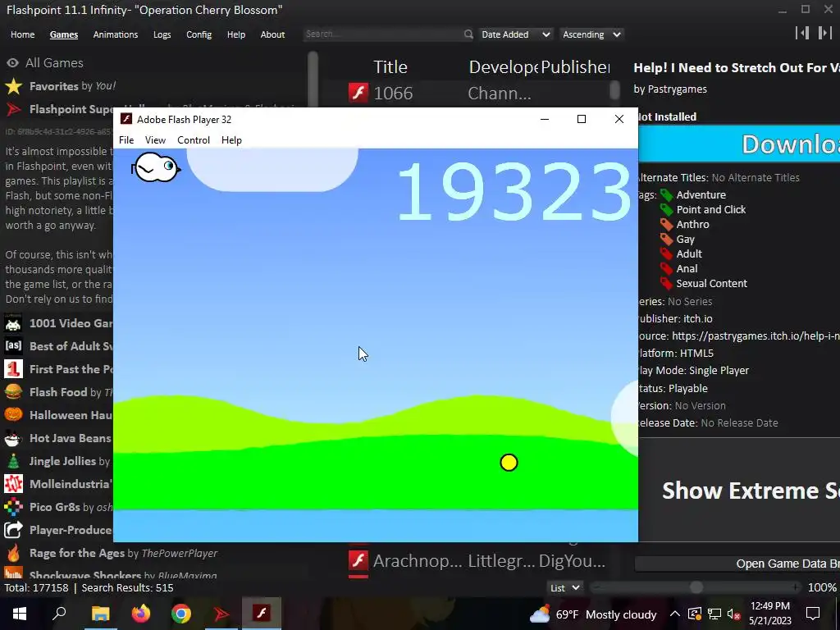
Task: Click Open Game Data Browser button
Action: click(x=737, y=564)
